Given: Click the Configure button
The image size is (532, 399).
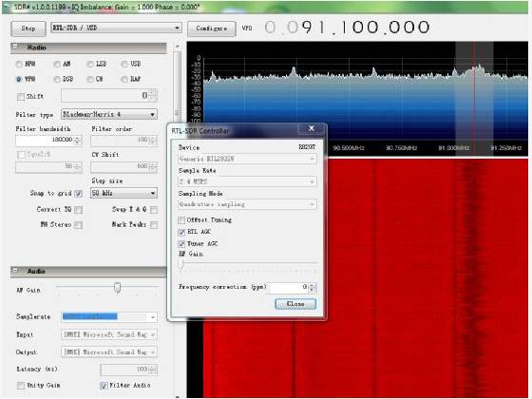Looking at the screenshot, I should (211, 28).
